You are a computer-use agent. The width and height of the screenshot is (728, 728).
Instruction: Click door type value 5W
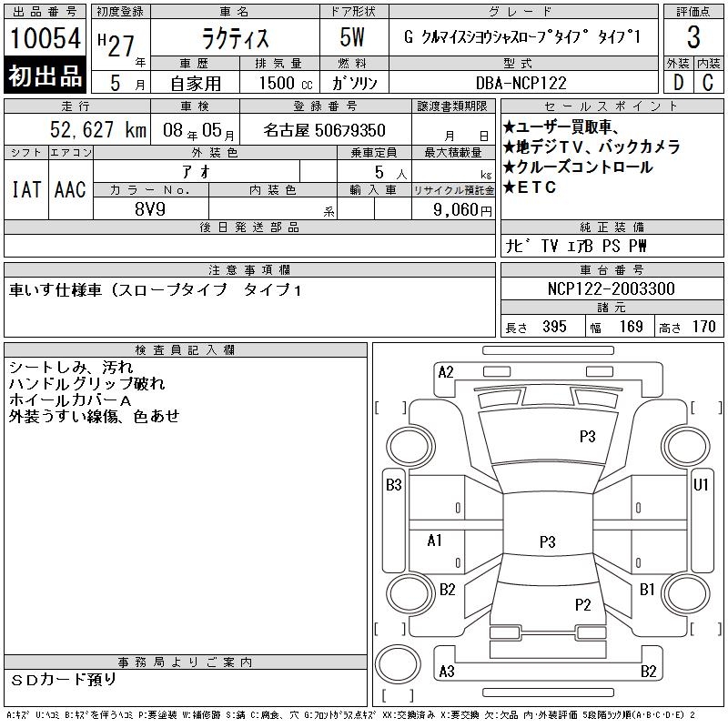(x=352, y=37)
